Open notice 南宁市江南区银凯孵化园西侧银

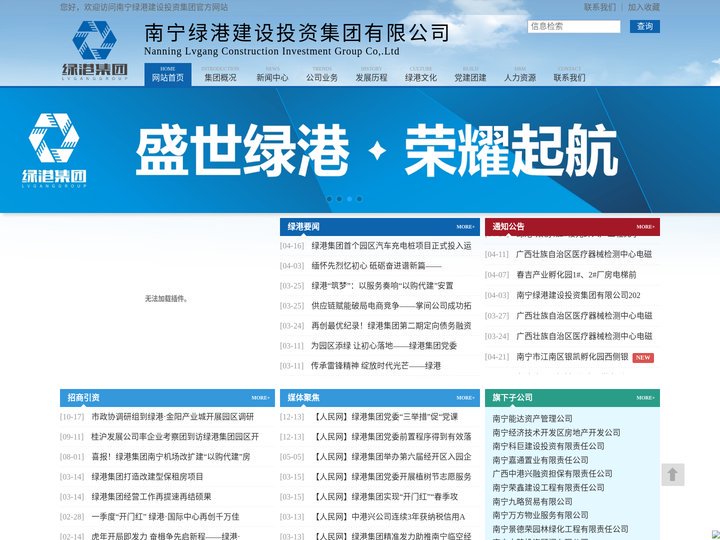pos(572,357)
